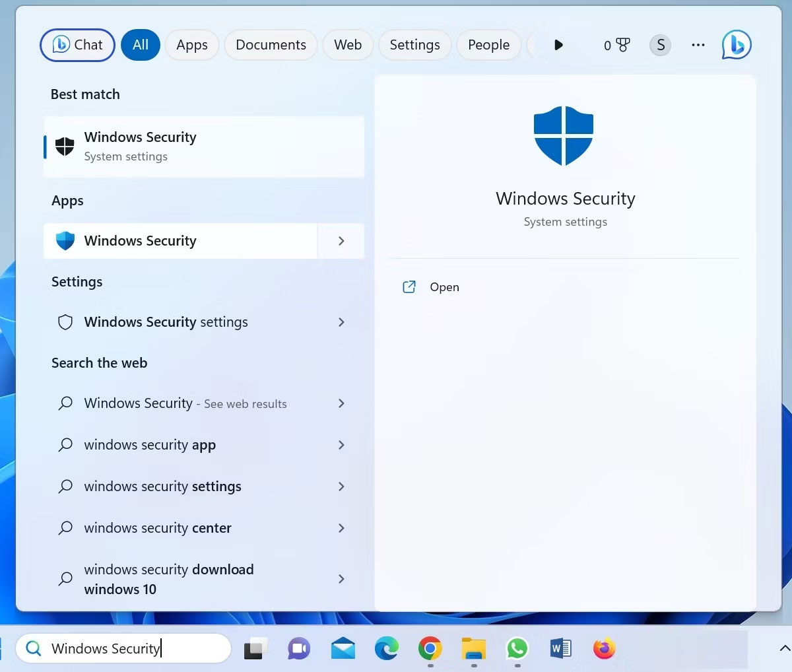Open Task View from taskbar
Image resolution: width=792 pixels, height=672 pixels.
(255, 649)
